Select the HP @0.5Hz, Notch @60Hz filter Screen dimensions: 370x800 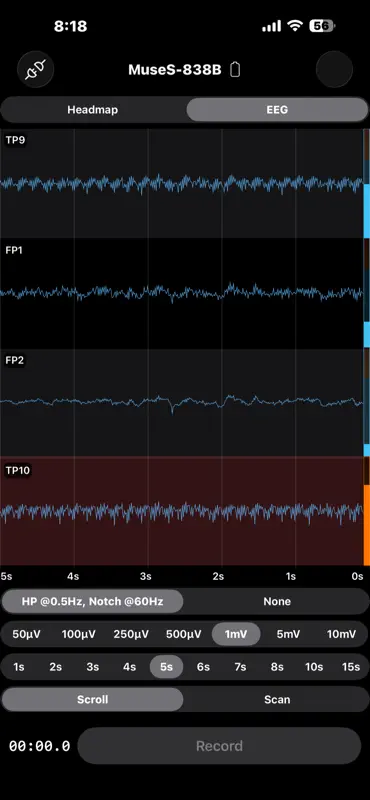[92, 602]
